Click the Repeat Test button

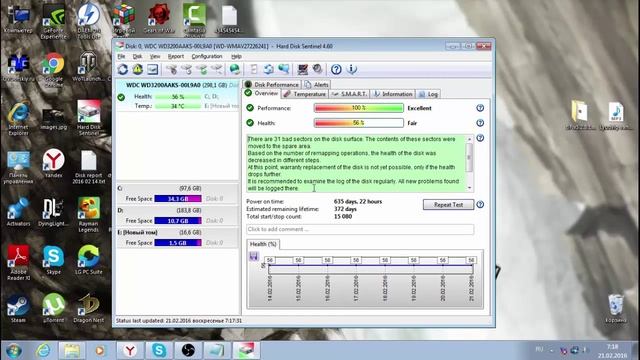(448, 204)
